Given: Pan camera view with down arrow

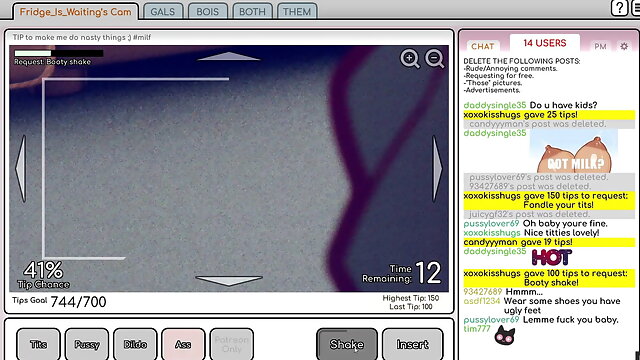Looking at the screenshot, I should pyautogui.click(x=229, y=280).
